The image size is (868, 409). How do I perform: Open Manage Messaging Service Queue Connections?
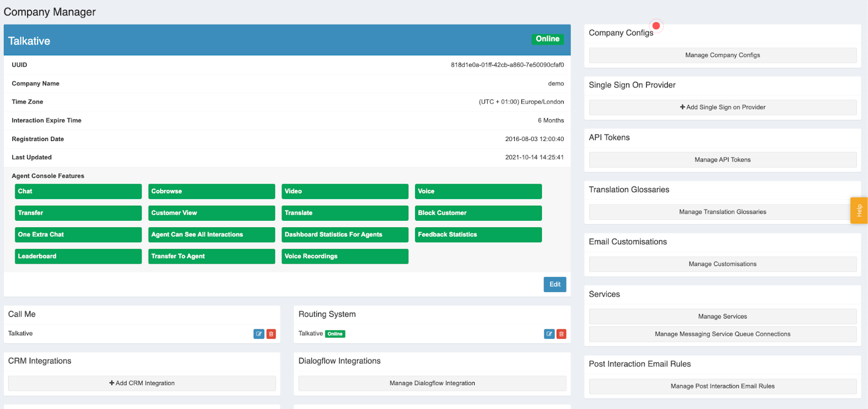coord(723,334)
